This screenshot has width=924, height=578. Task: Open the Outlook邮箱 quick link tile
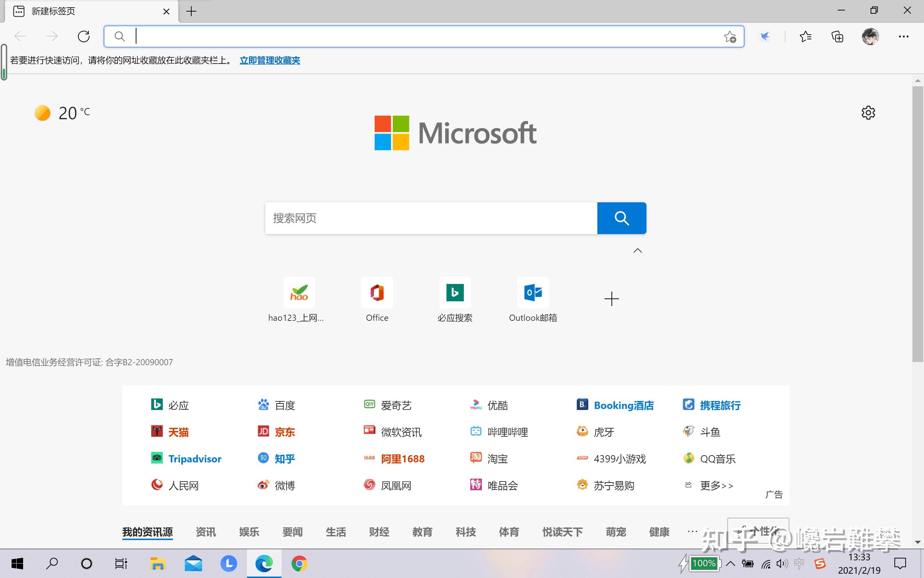pos(533,300)
